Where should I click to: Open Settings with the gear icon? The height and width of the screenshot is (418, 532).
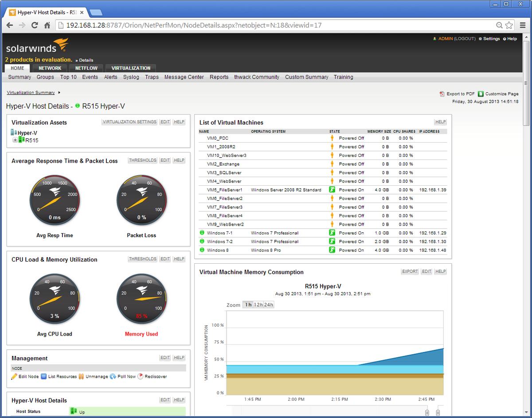(x=481, y=39)
